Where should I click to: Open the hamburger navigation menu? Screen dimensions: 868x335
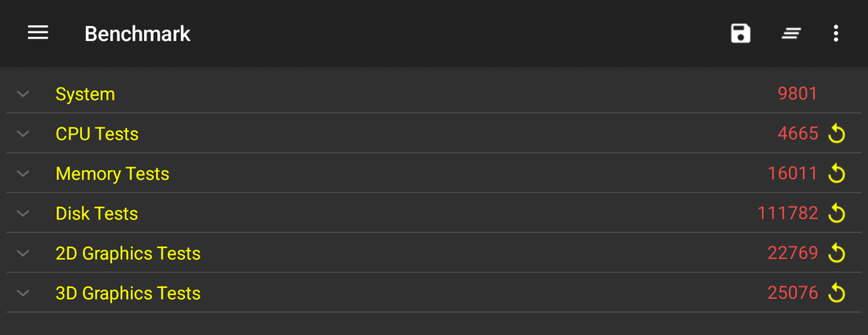coord(38,33)
